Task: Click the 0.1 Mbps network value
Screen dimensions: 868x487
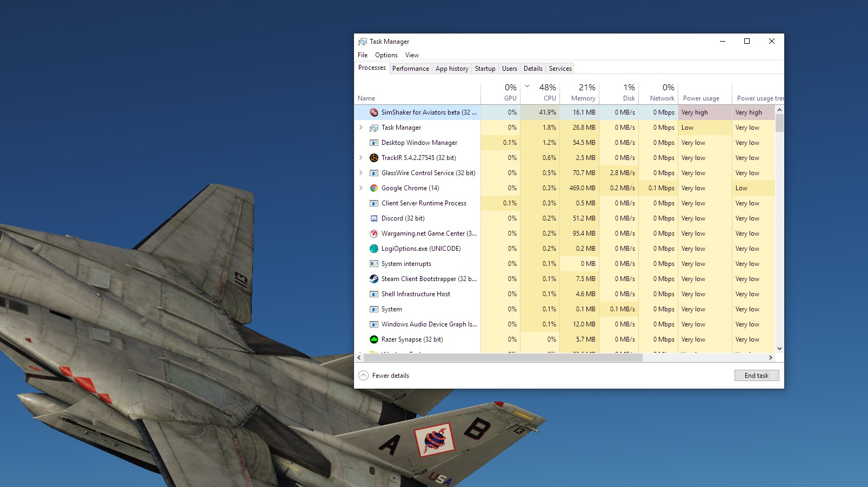Action: tap(662, 188)
